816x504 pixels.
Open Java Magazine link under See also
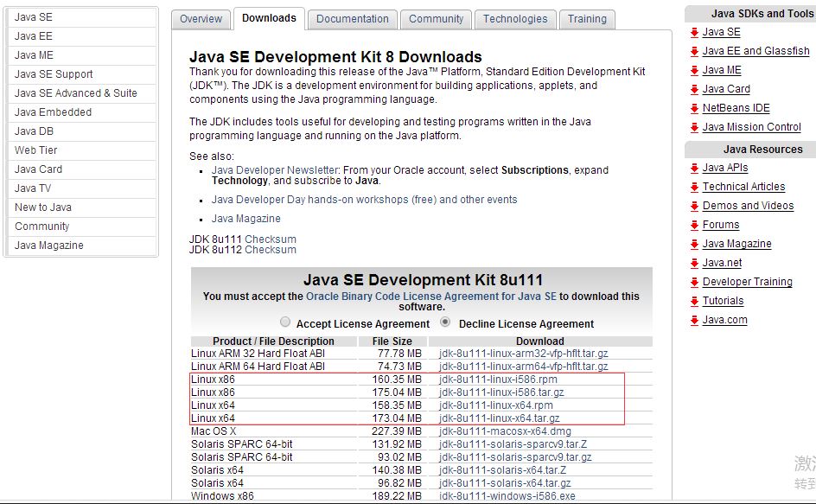click(245, 219)
